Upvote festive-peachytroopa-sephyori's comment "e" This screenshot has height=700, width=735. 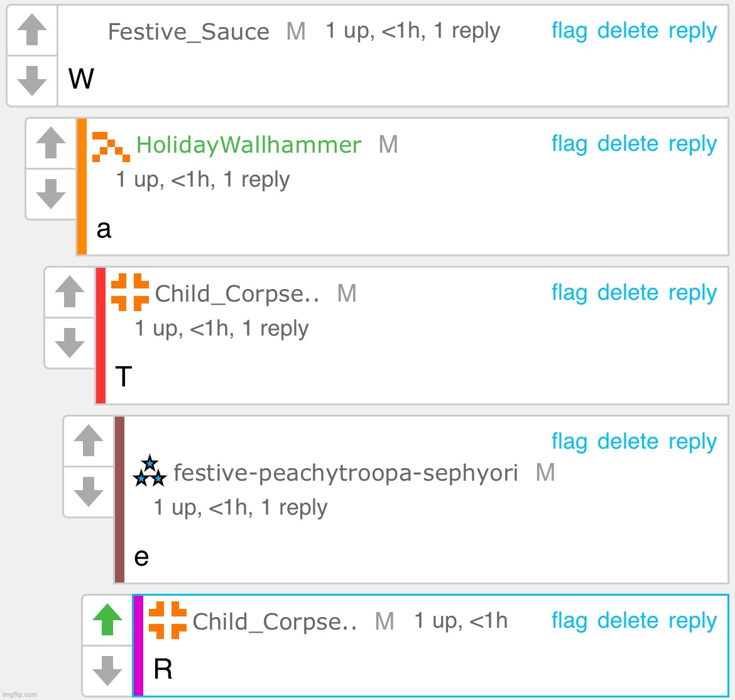[x=89, y=440]
